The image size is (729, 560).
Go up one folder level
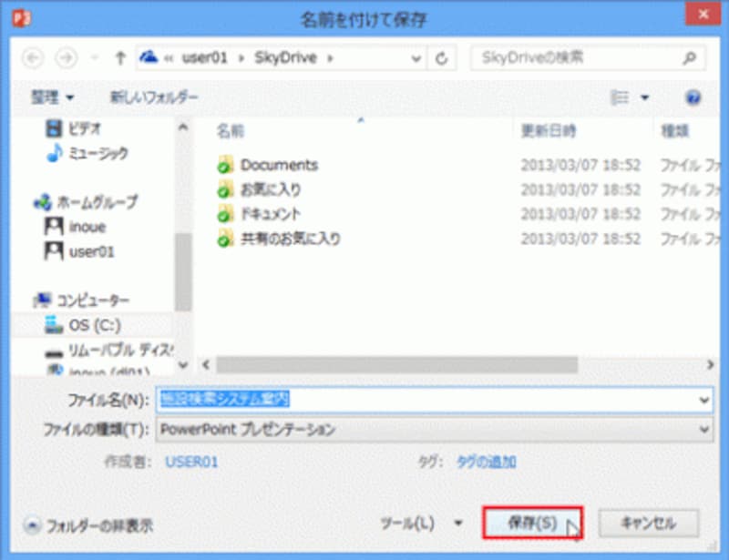pyautogui.click(x=120, y=58)
